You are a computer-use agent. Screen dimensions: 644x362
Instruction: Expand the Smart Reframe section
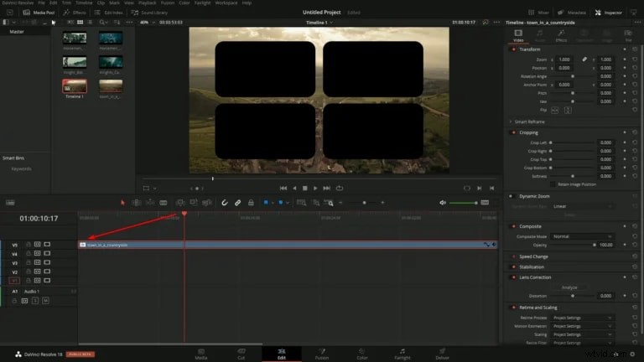[x=511, y=122]
